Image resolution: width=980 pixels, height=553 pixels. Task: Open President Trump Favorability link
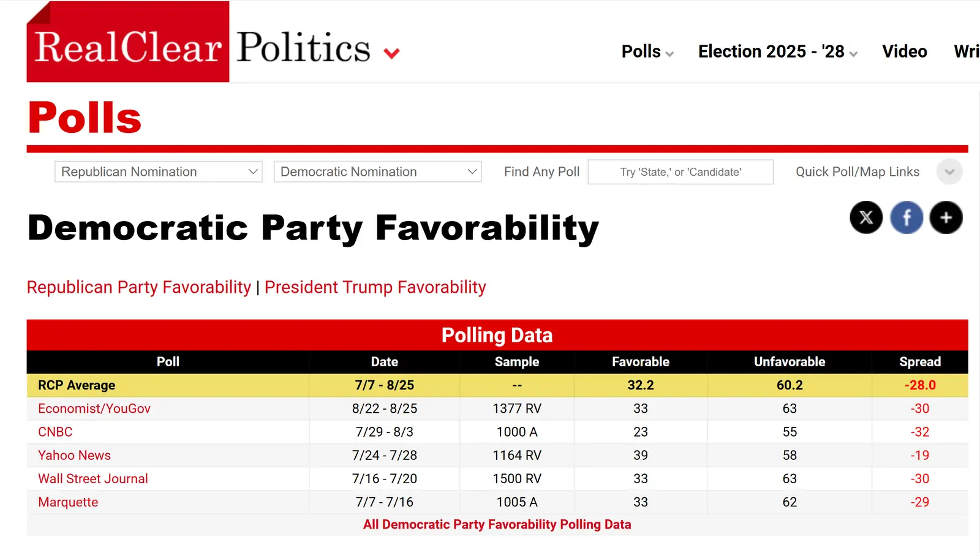(x=375, y=287)
